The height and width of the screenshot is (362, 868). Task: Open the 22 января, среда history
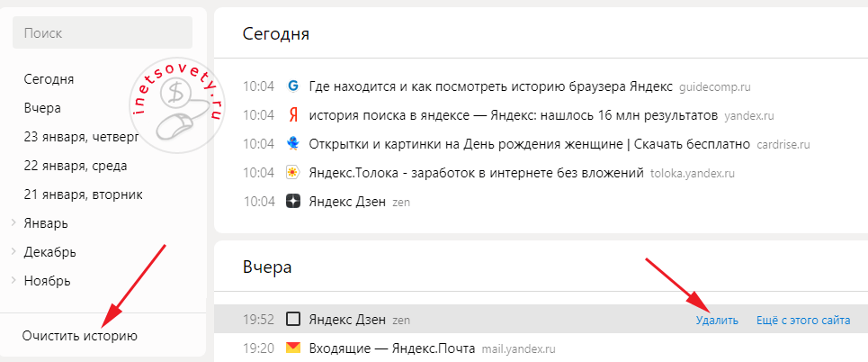[x=76, y=166]
